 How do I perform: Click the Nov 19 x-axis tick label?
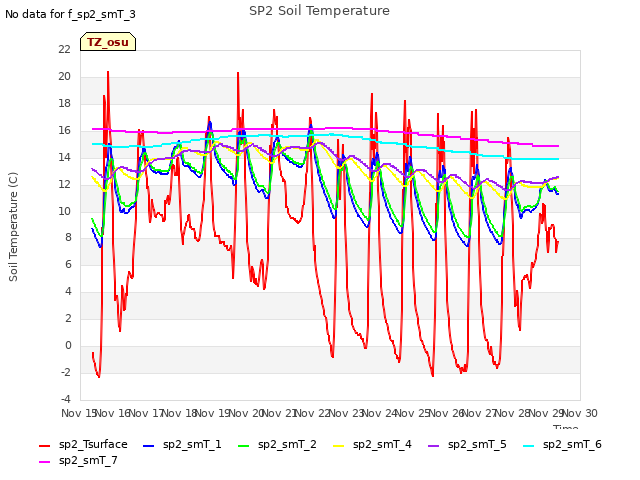click(212, 413)
